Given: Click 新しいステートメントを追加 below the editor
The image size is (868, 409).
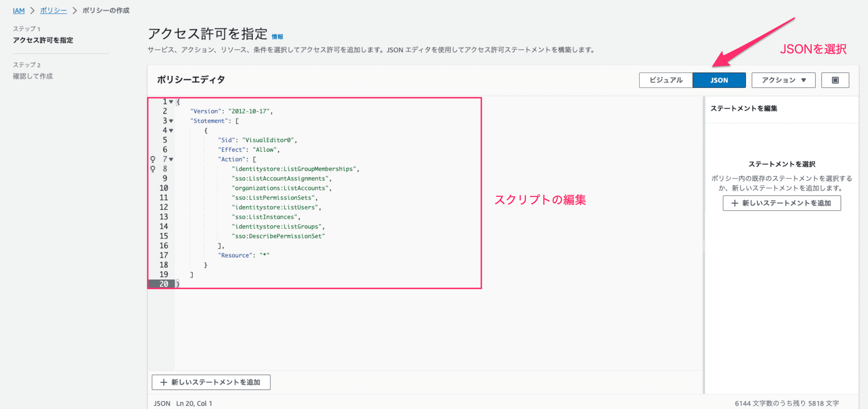Looking at the screenshot, I should tap(211, 382).
